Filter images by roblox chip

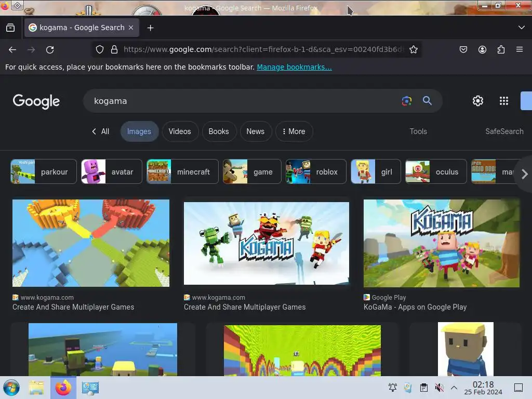pos(316,171)
